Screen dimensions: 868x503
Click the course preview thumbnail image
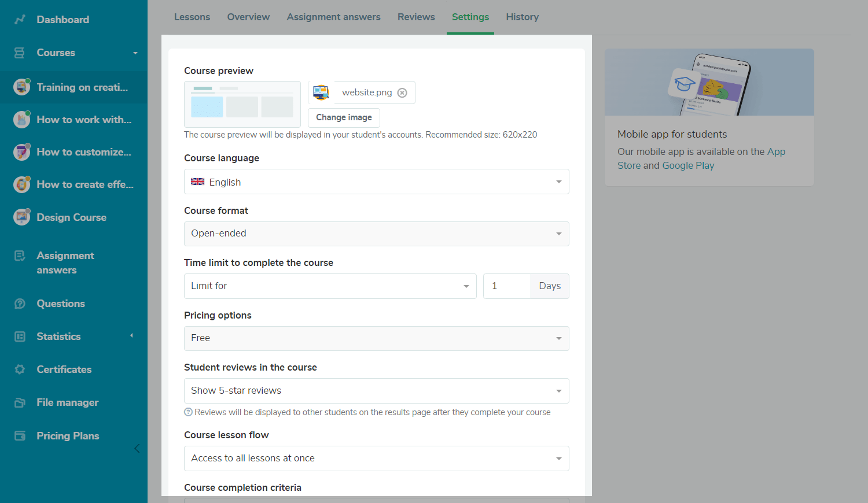click(x=242, y=104)
